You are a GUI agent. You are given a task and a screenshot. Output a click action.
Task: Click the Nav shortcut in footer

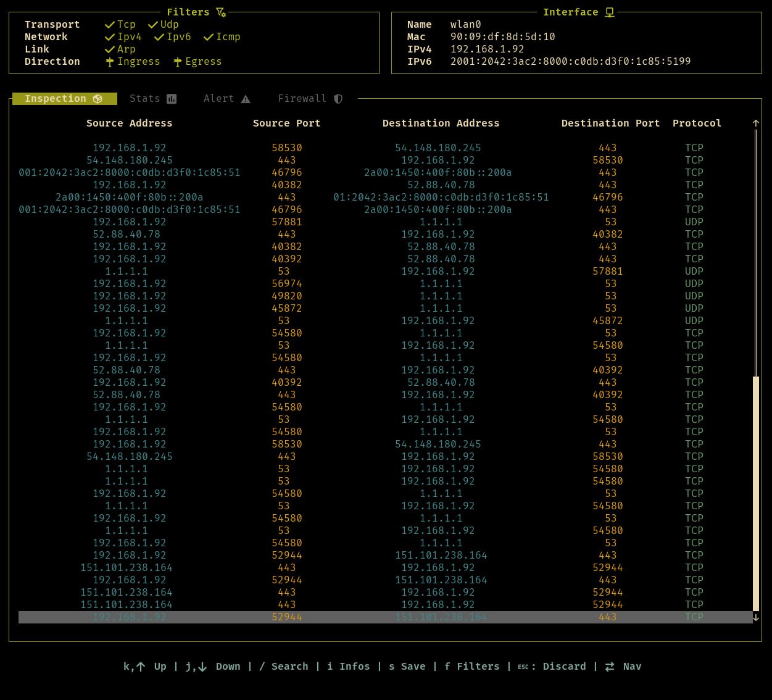click(x=623, y=667)
